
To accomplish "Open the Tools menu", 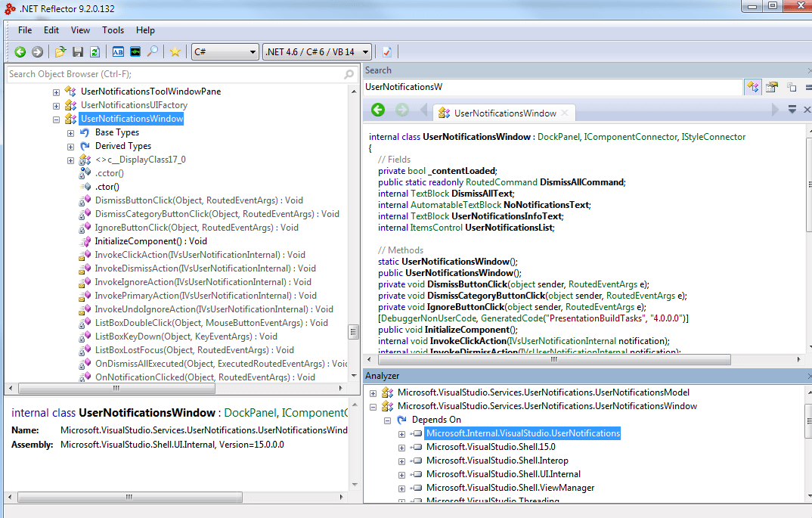I will pos(113,30).
